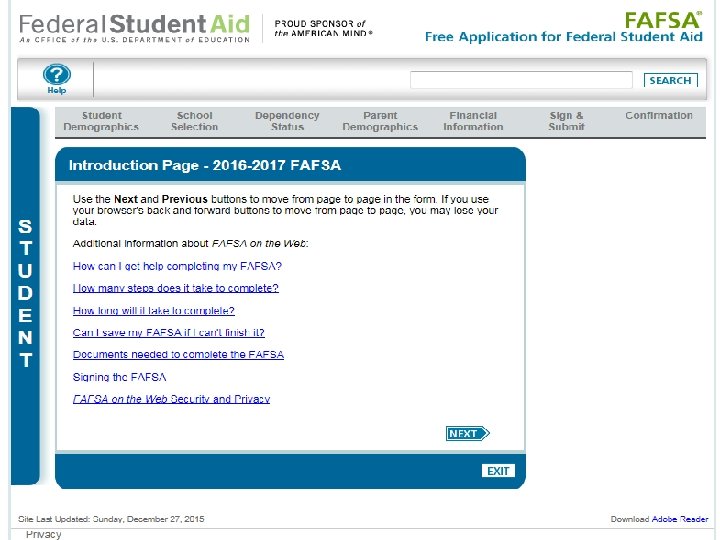Select the Parent Demographics tab
Screen dimensions: 720x540
pyautogui.click(x=380, y=121)
